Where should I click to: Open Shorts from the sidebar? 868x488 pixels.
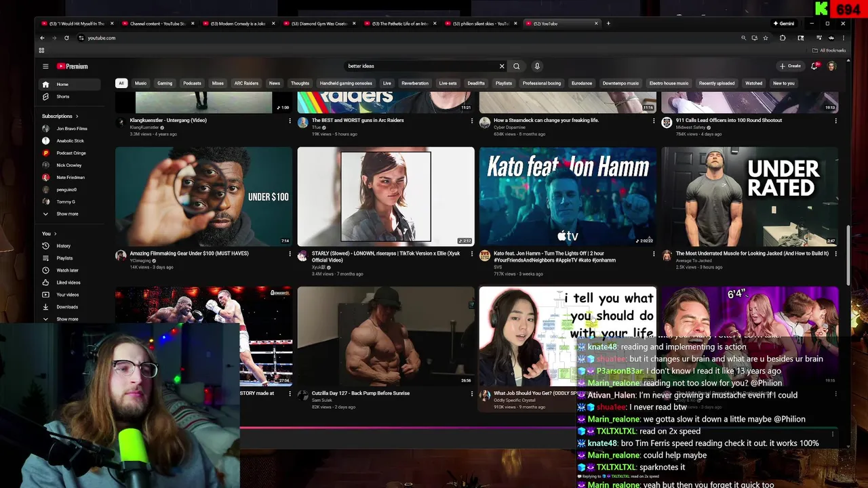pos(70,96)
